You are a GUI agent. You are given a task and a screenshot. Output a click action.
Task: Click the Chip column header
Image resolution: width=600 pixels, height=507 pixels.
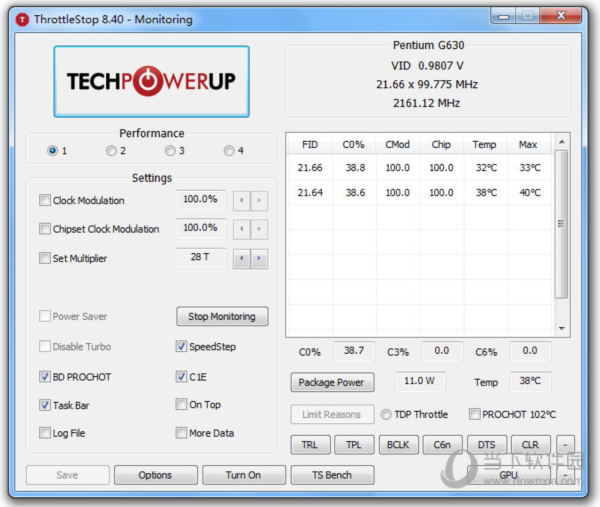441,145
